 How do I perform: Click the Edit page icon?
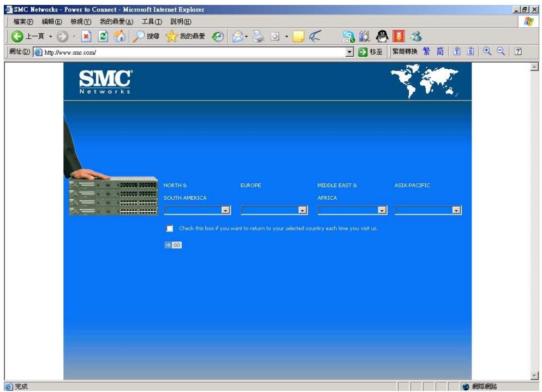275,36
